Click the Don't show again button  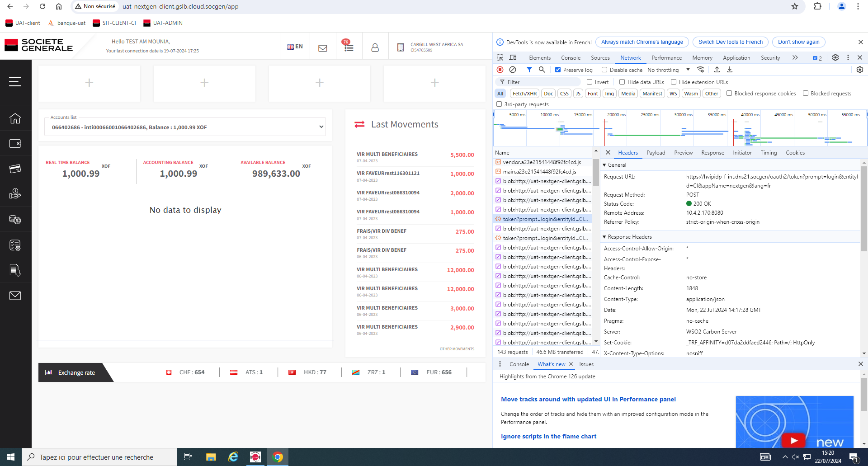pos(798,42)
